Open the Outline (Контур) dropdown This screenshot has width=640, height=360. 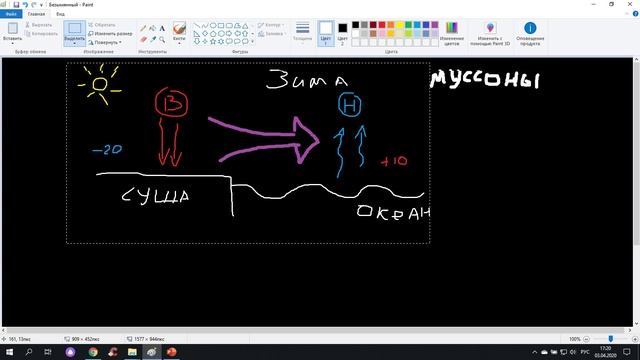(x=271, y=25)
